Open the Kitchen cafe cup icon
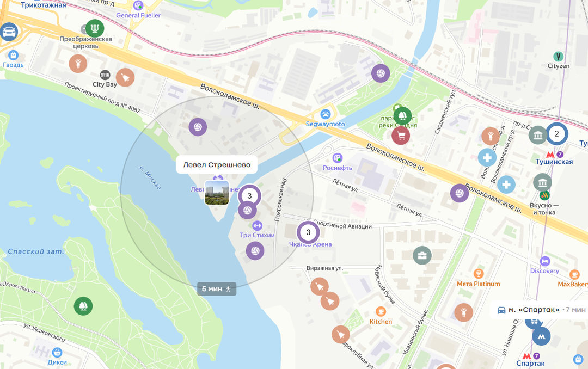588x369 pixels. pyautogui.click(x=381, y=311)
